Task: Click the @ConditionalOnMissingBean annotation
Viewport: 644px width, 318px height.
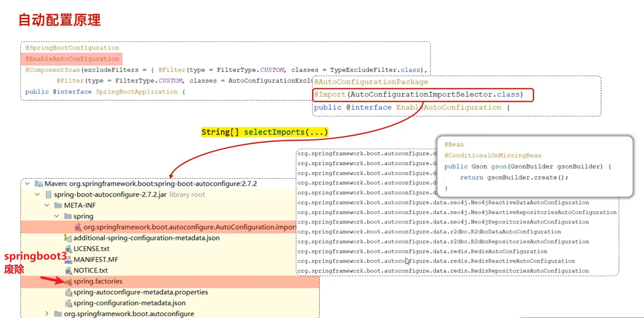Action: pos(493,155)
